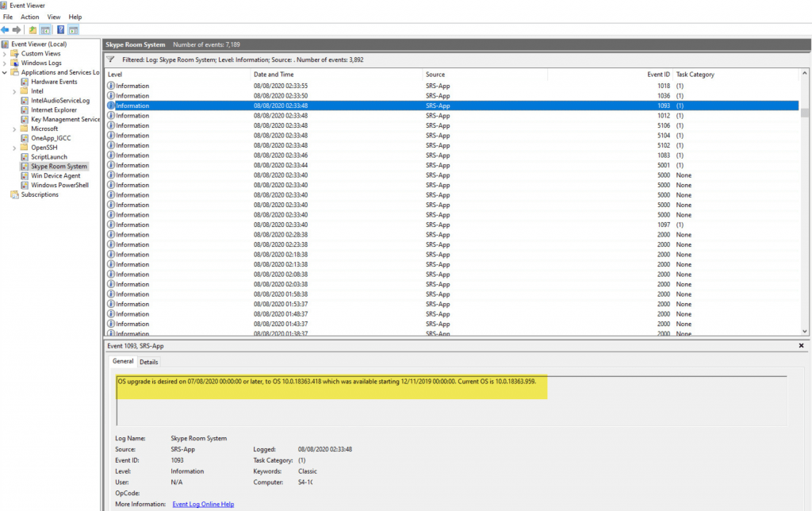The image size is (812, 511).
Task: Select the event row with Event ID 1012
Action: (x=452, y=116)
